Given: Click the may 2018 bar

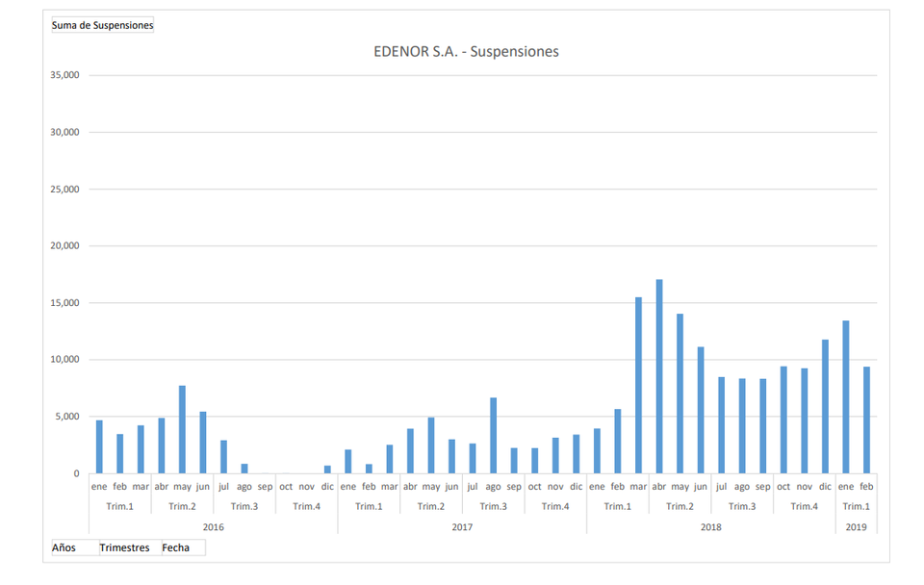Looking at the screenshot, I should (680, 394).
